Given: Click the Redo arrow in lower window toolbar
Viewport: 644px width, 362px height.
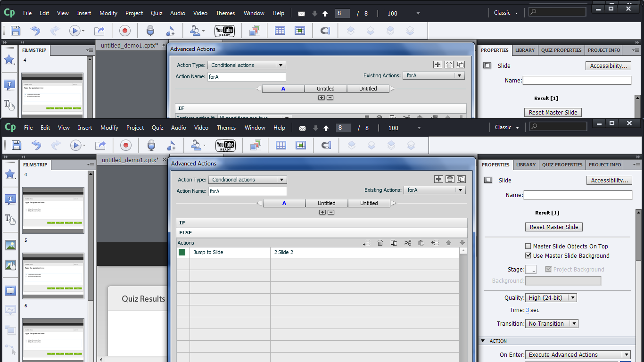Looking at the screenshot, I should tap(56, 145).
